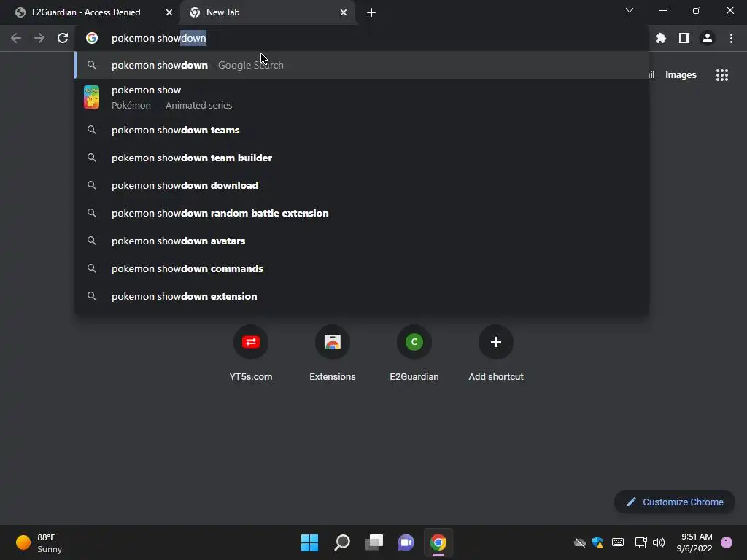Go forward using the forward arrow

coord(39,38)
